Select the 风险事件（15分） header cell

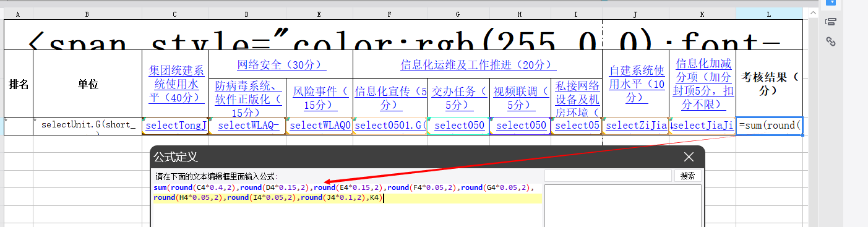coord(320,98)
